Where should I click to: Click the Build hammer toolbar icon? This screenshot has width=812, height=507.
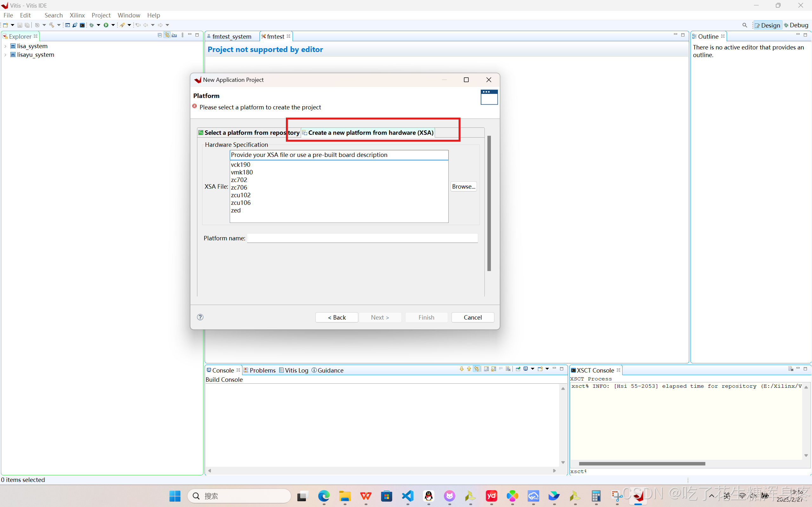pyautogui.click(x=52, y=25)
